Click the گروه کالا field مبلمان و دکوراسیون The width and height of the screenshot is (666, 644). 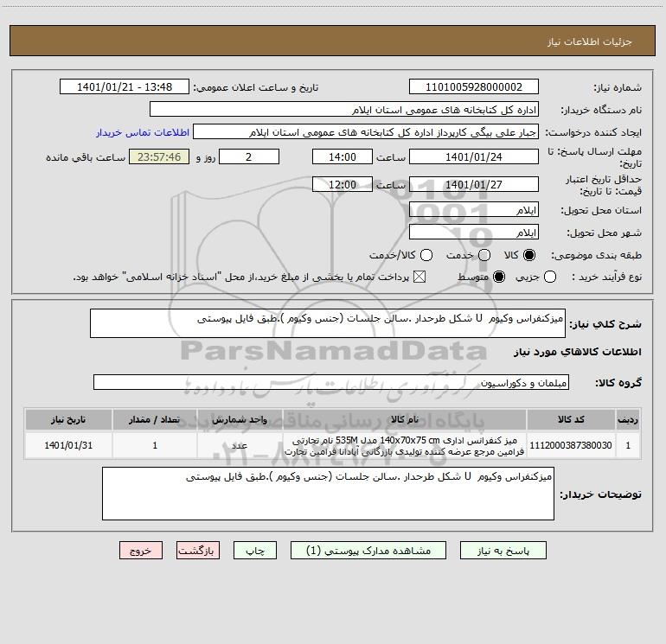point(331,382)
